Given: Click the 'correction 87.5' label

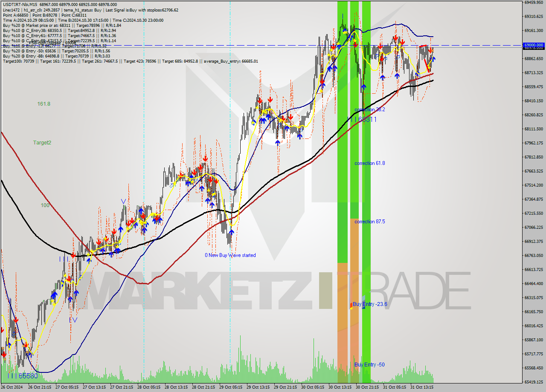Looking at the screenshot, I should (370, 222).
